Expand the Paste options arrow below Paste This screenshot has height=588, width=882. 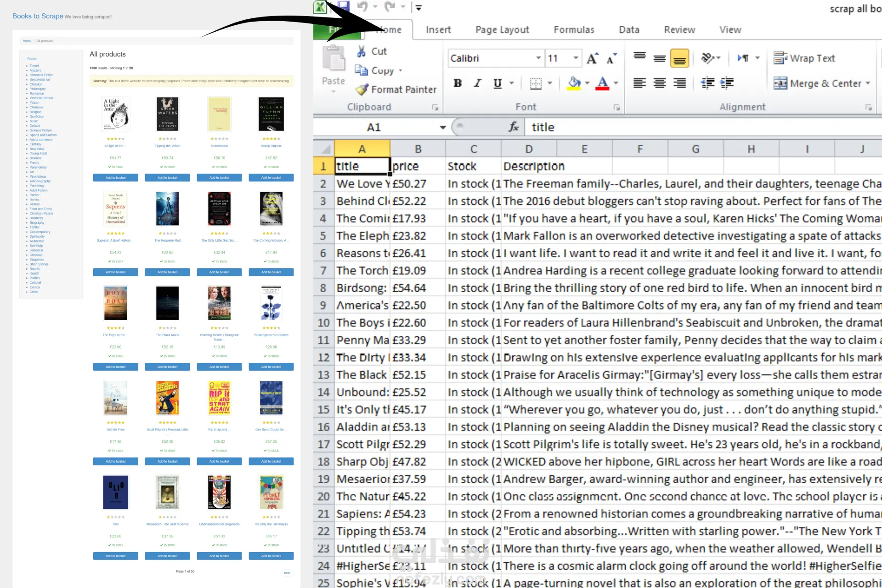click(x=334, y=91)
